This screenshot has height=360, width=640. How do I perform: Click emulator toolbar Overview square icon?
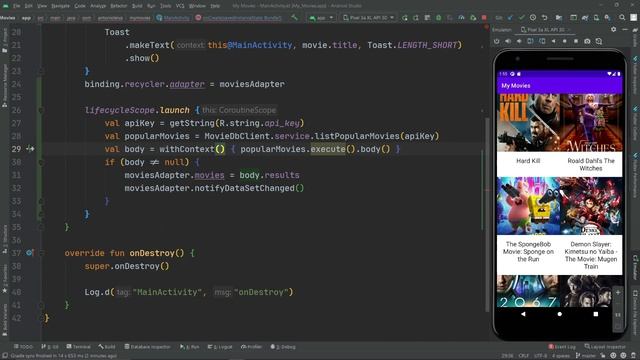(576, 41)
